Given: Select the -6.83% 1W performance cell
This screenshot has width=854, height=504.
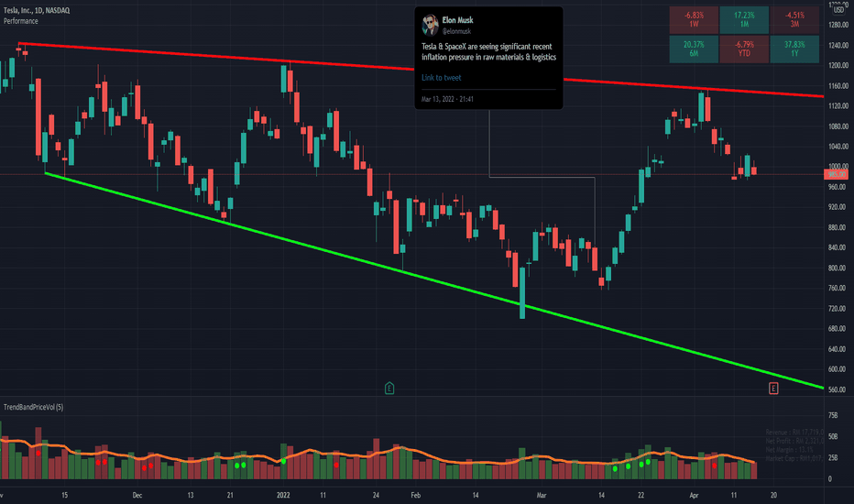Looking at the screenshot, I should coord(694,19).
